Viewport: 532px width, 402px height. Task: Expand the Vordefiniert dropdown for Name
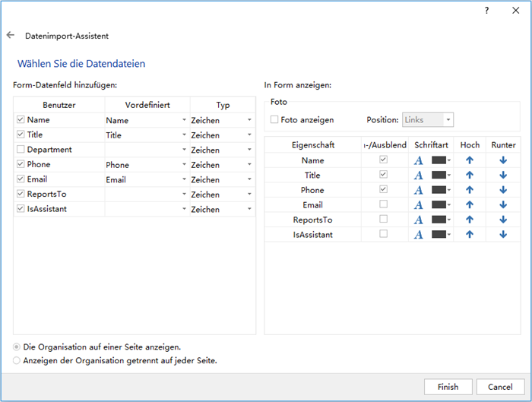coord(184,120)
